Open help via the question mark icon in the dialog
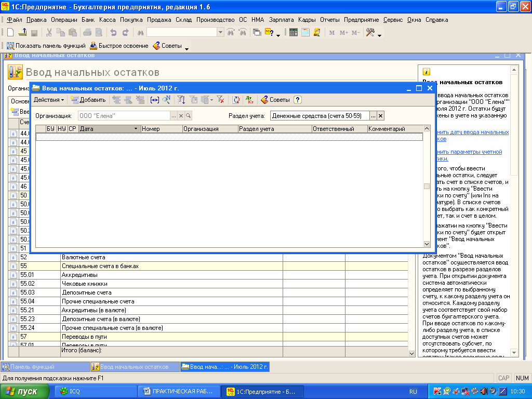532x399 pixels. (298, 100)
